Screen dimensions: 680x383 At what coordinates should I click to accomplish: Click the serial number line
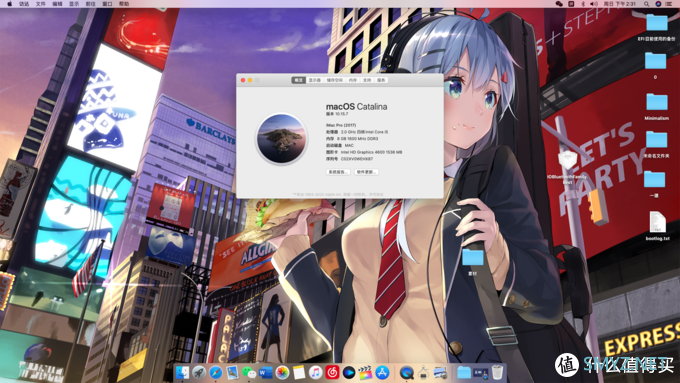click(x=350, y=159)
